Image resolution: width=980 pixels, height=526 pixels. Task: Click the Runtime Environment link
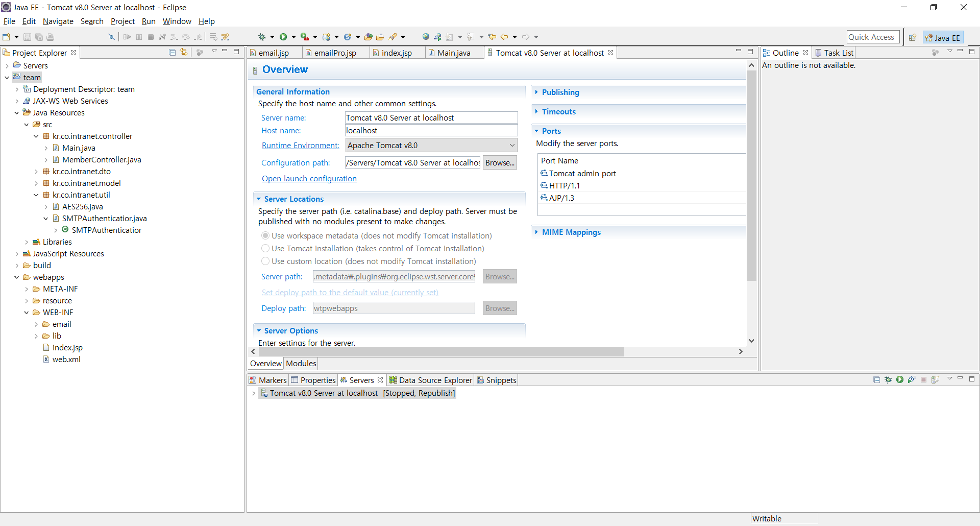[300, 146]
